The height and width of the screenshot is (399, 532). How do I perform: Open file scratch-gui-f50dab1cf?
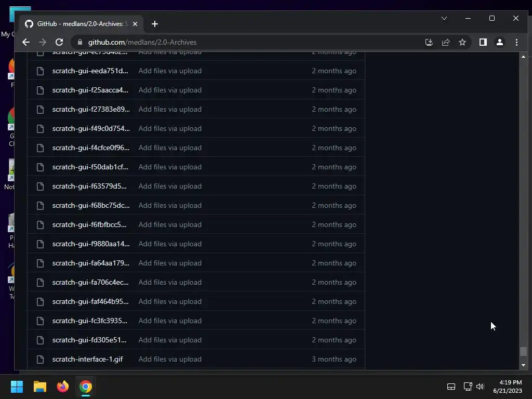click(x=90, y=167)
